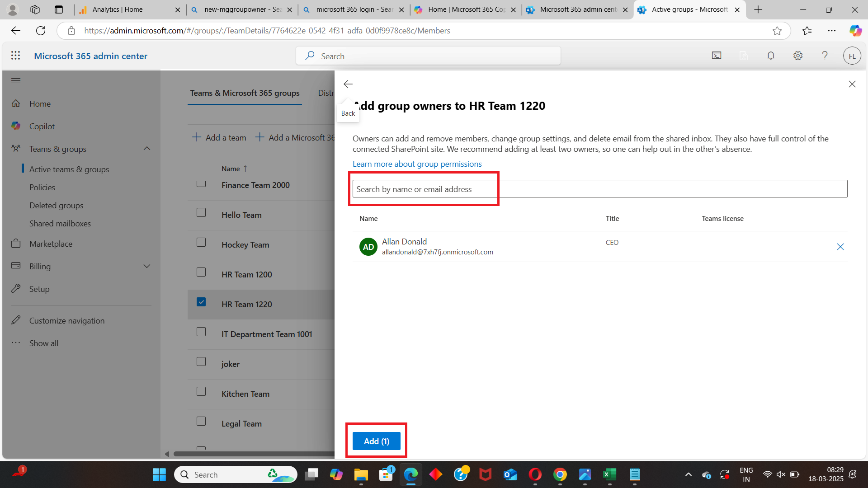Uncheck the HR Team 1220 checkbox
Image resolution: width=868 pixels, height=488 pixels.
201,302
